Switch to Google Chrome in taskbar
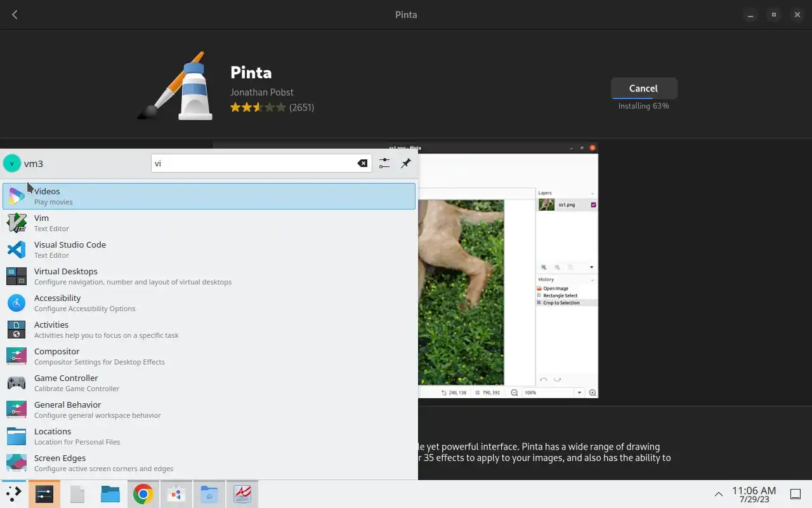Screen dimensions: 812x508 pos(143,494)
